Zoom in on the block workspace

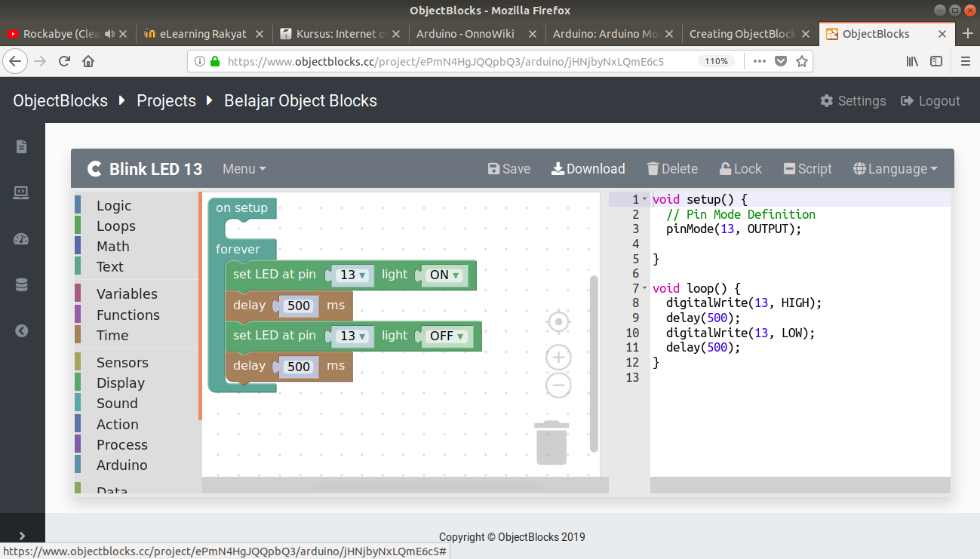pyautogui.click(x=558, y=358)
